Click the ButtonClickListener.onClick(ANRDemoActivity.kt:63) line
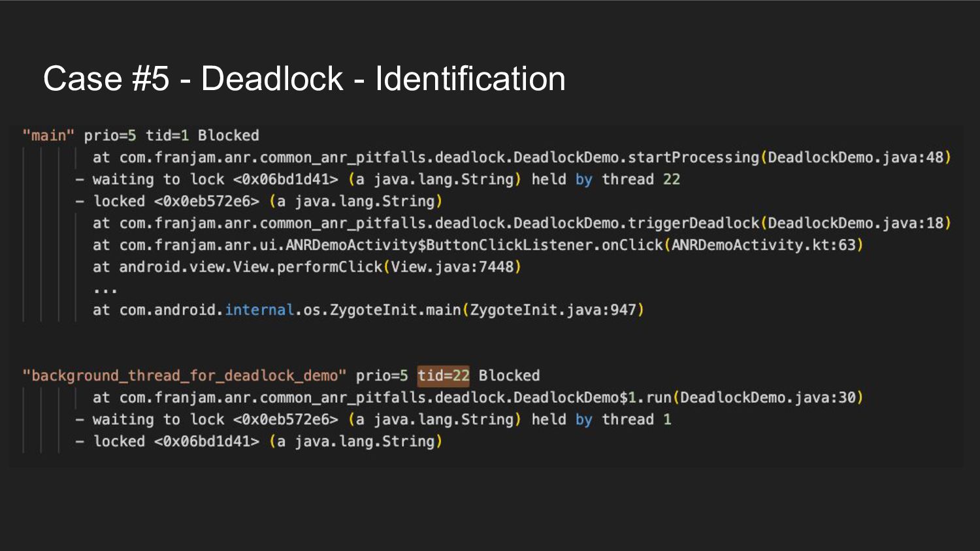The height and width of the screenshot is (551, 980). [478, 245]
